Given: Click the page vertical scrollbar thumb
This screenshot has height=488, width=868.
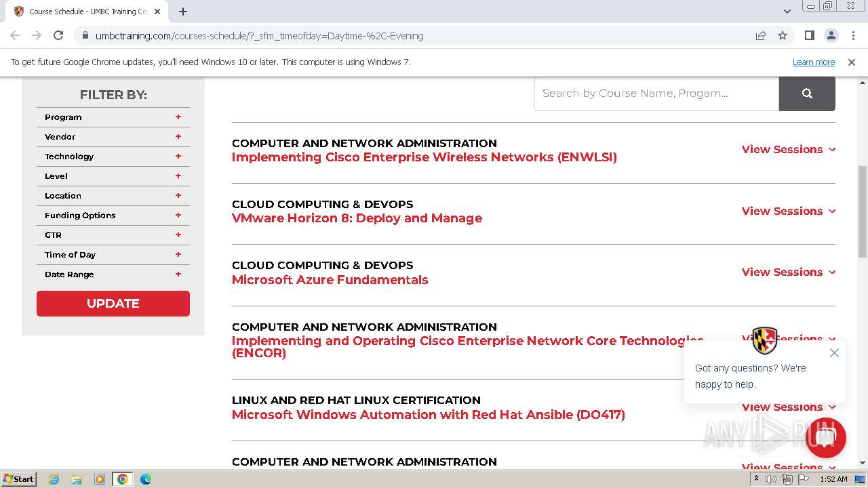Looking at the screenshot, I should tap(862, 211).
